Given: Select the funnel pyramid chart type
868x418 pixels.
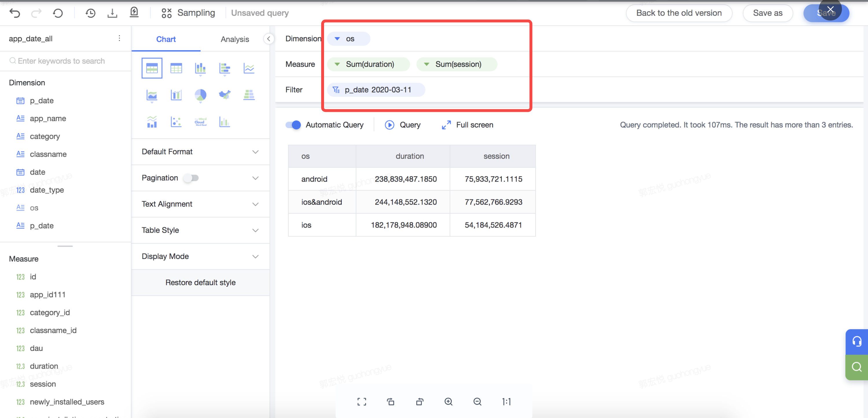Looking at the screenshot, I should 249,95.
